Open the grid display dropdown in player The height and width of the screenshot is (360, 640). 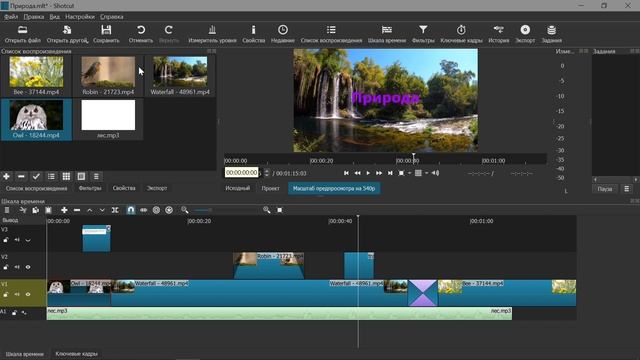pyautogui.click(x=426, y=173)
